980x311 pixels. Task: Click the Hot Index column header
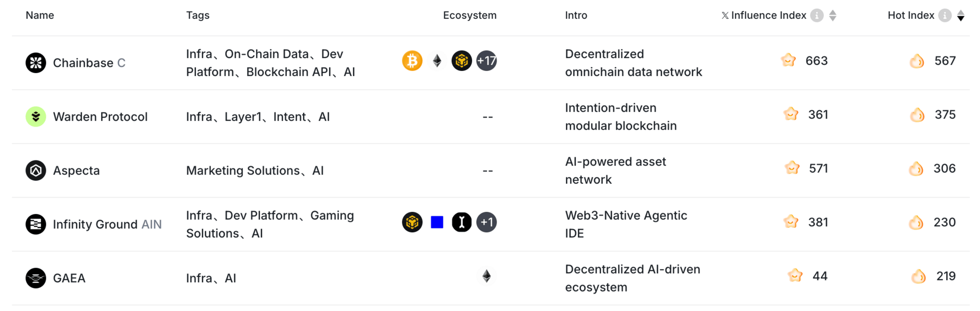coord(911,15)
